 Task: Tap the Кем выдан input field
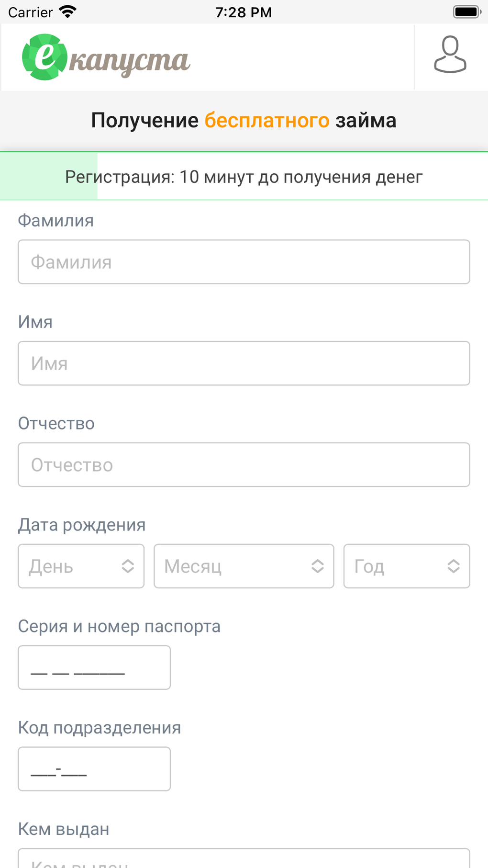tap(244, 859)
